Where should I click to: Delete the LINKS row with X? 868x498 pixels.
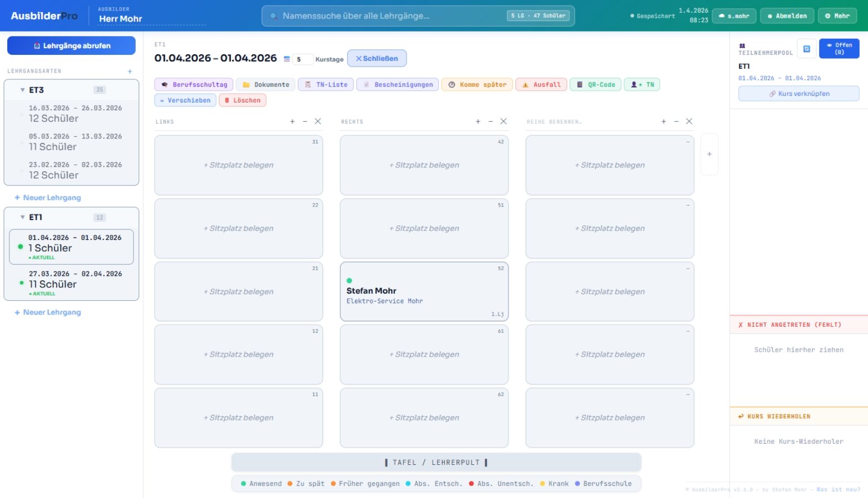318,121
